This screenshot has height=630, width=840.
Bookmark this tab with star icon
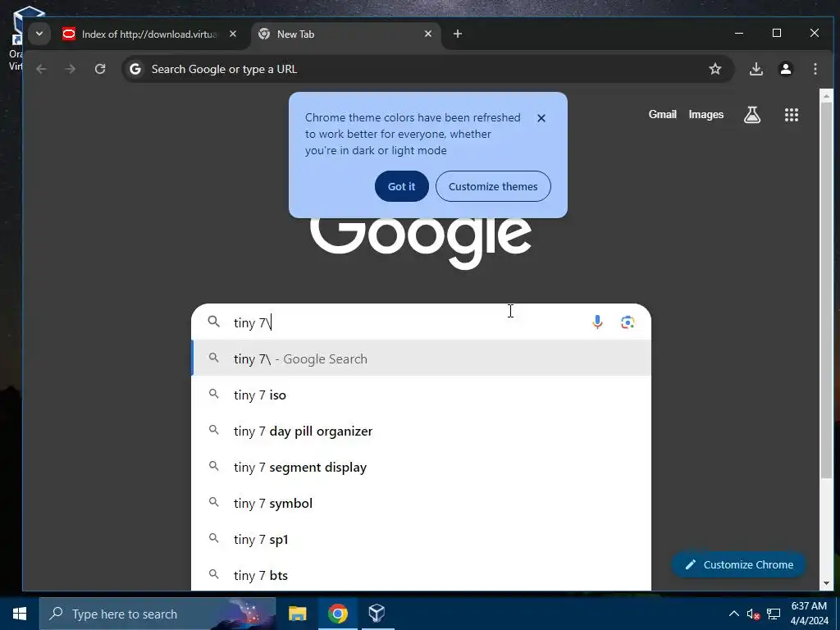coord(715,69)
